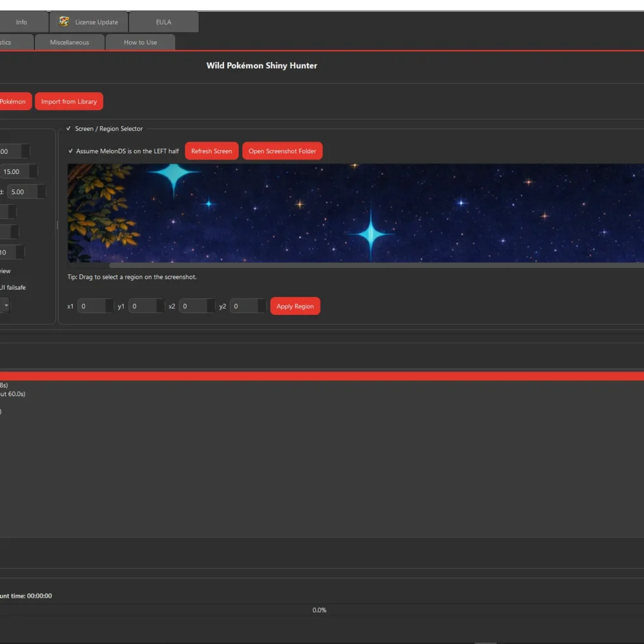Image resolution: width=644 pixels, height=644 pixels.
Task: Open Screenshot Folder button
Action: click(282, 151)
